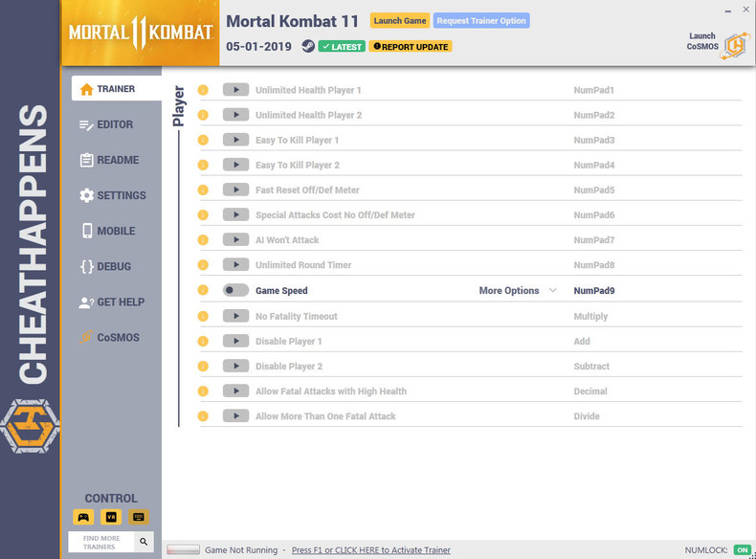The height and width of the screenshot is (559, 756).
Task: Click info icon beside AI Won't Attack
Action: tap(203, 239)
